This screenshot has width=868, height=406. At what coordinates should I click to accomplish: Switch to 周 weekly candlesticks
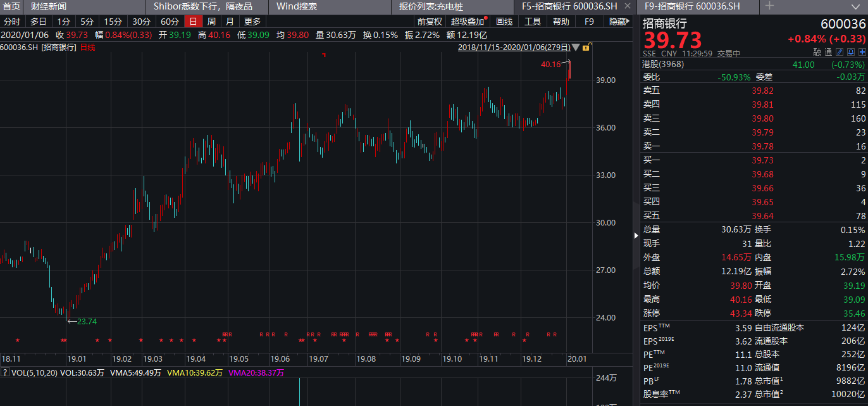pyautogui.click(x=211, y=22)
